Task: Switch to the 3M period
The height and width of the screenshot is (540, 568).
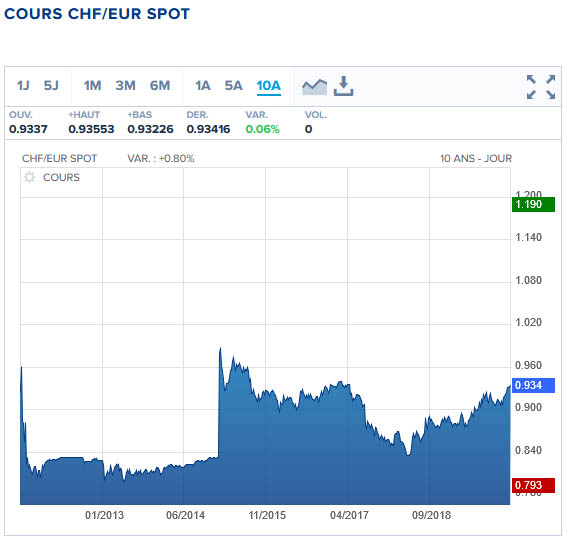Action: pyautogui.click(x=125, y=86)
